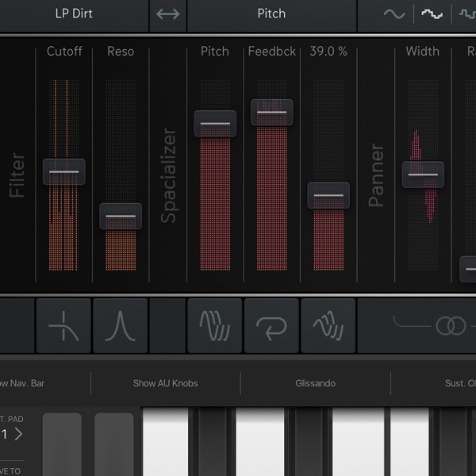The image size is (476, 476).
Task: Click the Reso label
Action: 121,52
